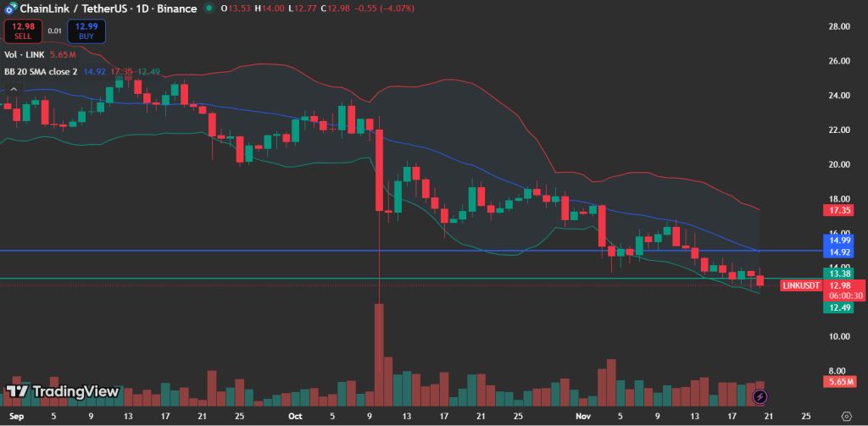Click the green 13.38 line price label
Image resolution: width=868 pixels, height=426 pixels.
pyautogui.click(x=837, y=274)
